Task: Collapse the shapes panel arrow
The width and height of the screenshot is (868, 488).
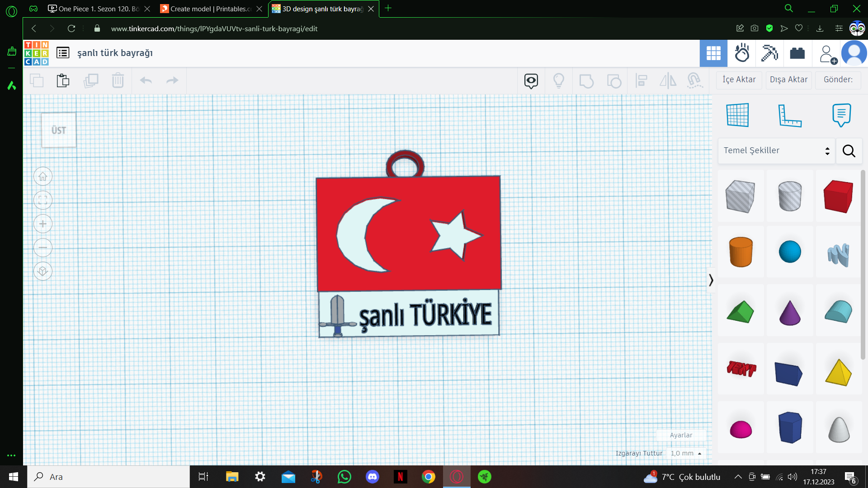Action: (x=711, y=280)
